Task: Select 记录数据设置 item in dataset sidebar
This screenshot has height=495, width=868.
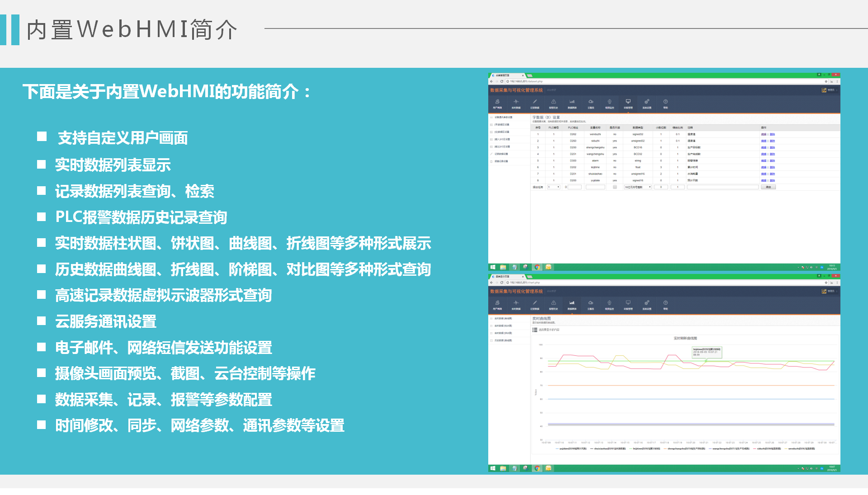Action: [501, 154]
